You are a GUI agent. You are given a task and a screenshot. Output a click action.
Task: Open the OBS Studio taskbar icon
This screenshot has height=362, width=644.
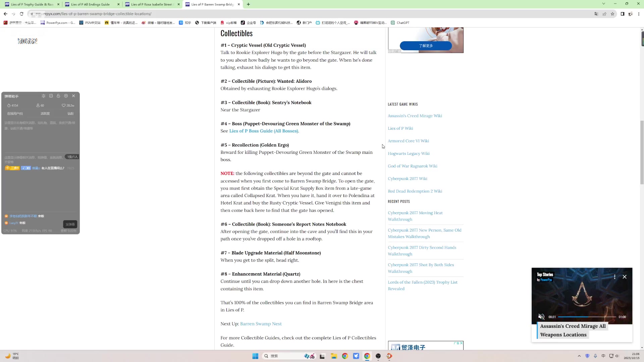(378, 356)
